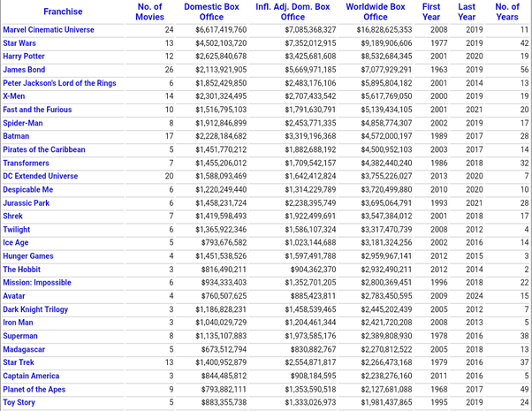Open the James Bond franchise link
Image resolution: width=532 pixels, height=411 pixels.
click(x=24, y=70)
